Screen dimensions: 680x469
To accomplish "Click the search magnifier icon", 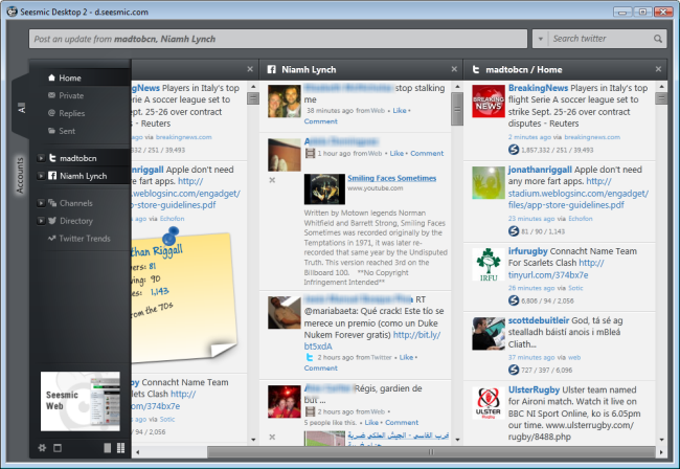I will click(x=658, y=39).
